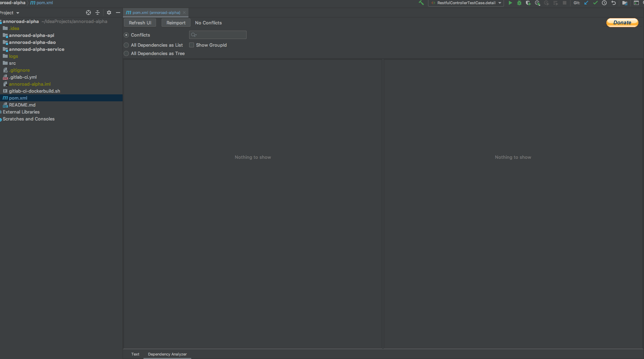Focus the dependency search input field

pos(218,35)
